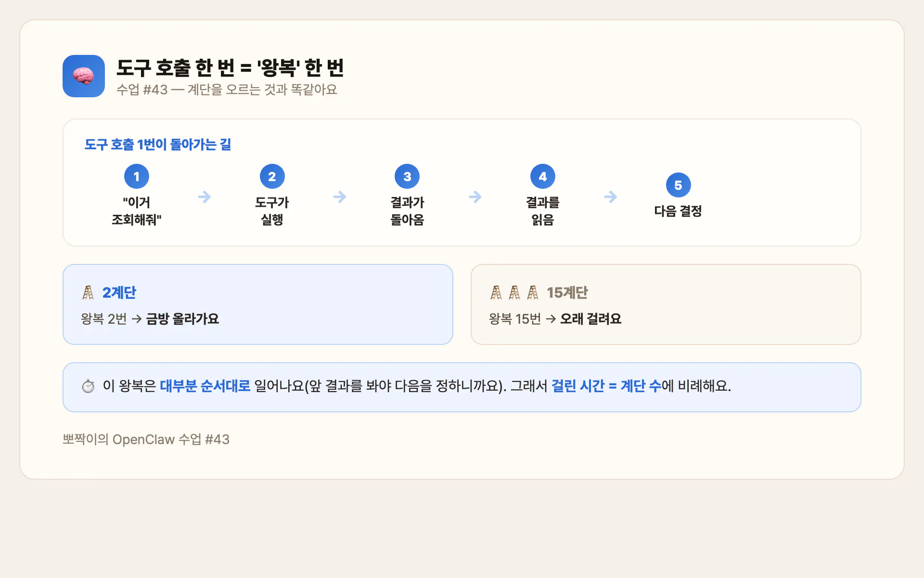Click the highlighted phrase '대부분 순서대로'

[205, 386]
